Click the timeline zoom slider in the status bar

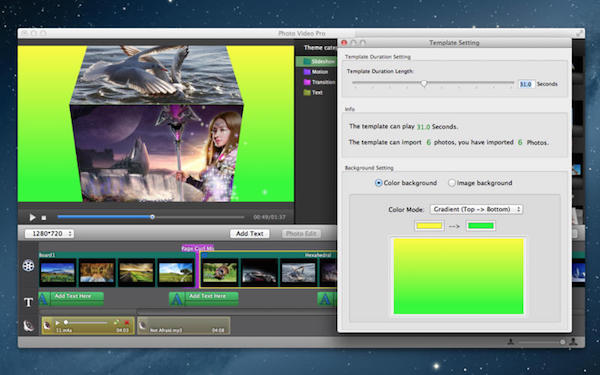coord(541,342)
